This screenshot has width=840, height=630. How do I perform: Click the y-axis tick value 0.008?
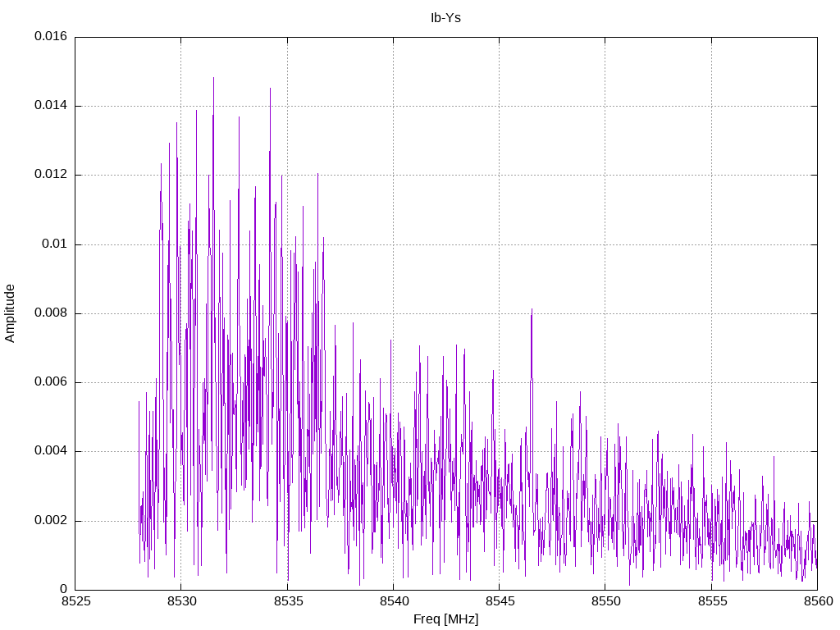pyautogui.click(x=51, y=313)
